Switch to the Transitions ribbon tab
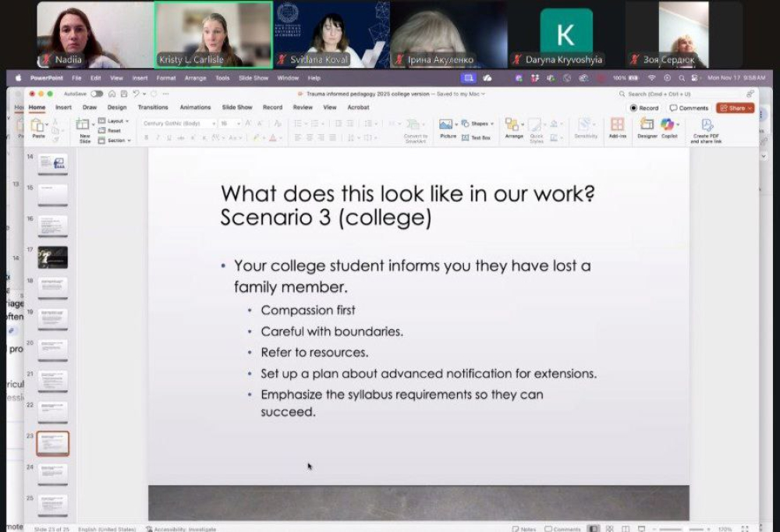Image resolution: width=780 pixels, height=532 pixels. [x=153, y=108]
